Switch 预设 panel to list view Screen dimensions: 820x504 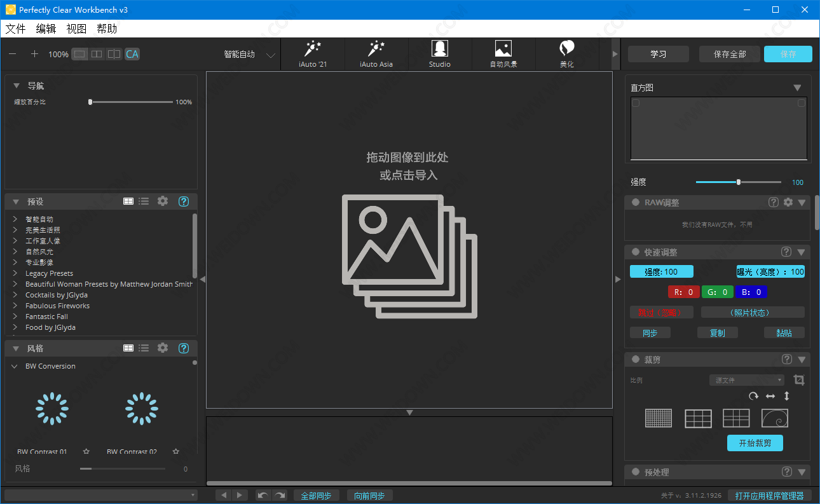click(x=144, y=201)
